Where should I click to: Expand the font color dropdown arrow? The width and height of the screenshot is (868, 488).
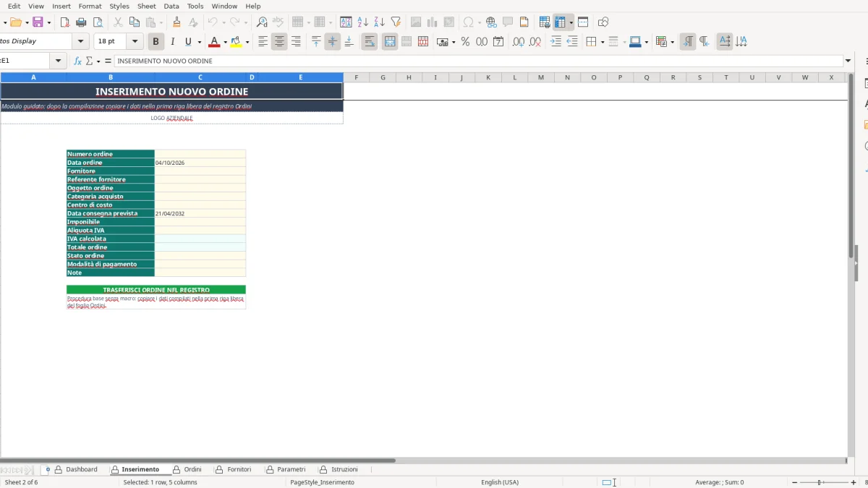(225, 42)
